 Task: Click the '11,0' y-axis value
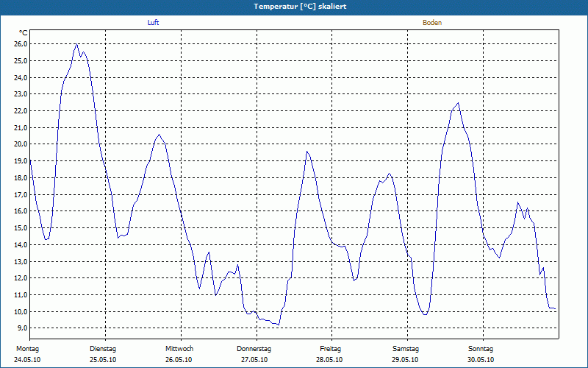(21, 295)
